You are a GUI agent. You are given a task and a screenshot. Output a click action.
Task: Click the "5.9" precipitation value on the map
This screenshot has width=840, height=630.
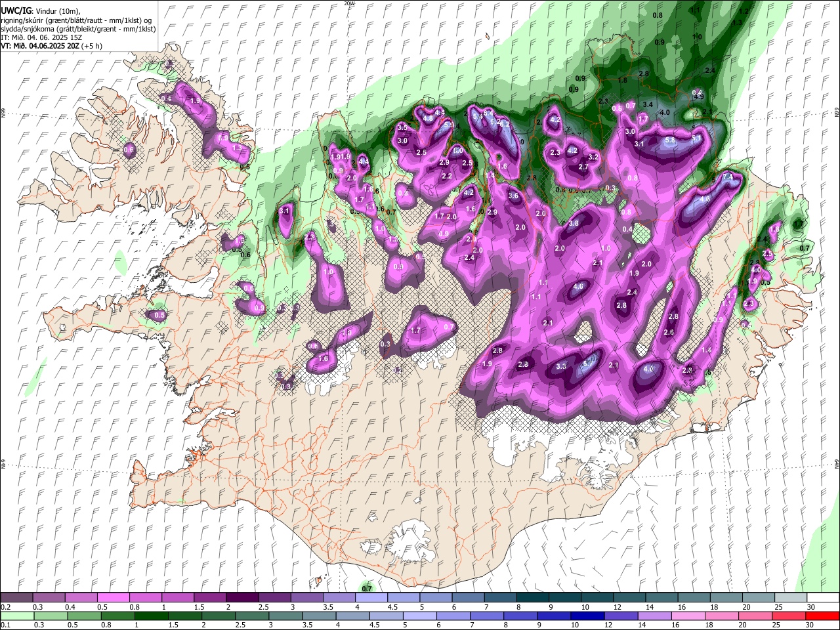point(450,125)
